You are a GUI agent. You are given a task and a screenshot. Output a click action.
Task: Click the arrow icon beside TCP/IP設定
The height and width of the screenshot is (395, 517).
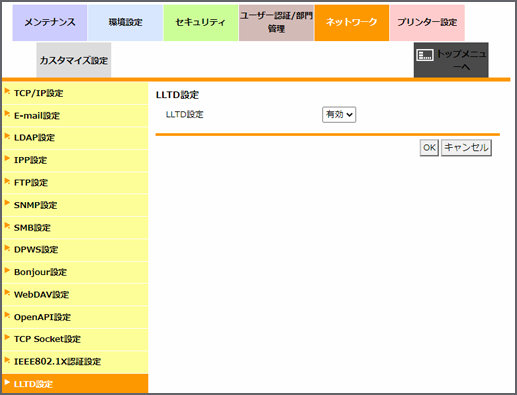point(7,91)
